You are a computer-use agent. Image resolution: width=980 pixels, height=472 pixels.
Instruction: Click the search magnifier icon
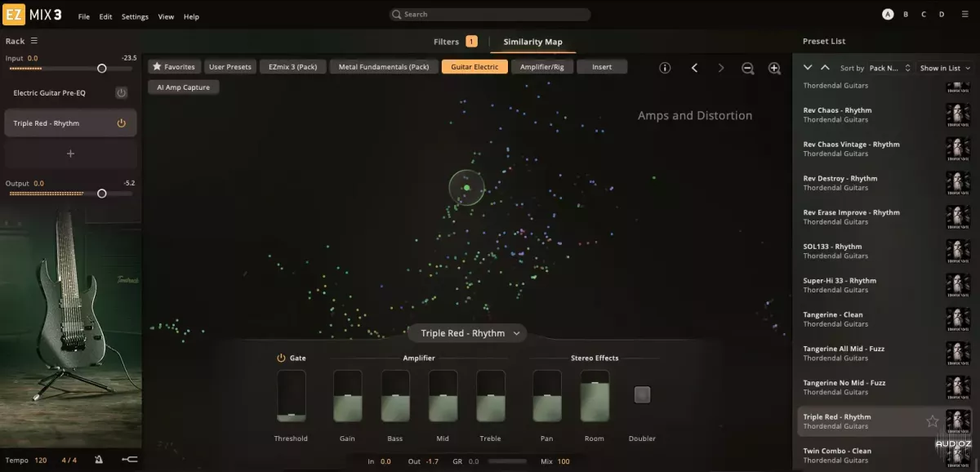(x=396, y=14)
